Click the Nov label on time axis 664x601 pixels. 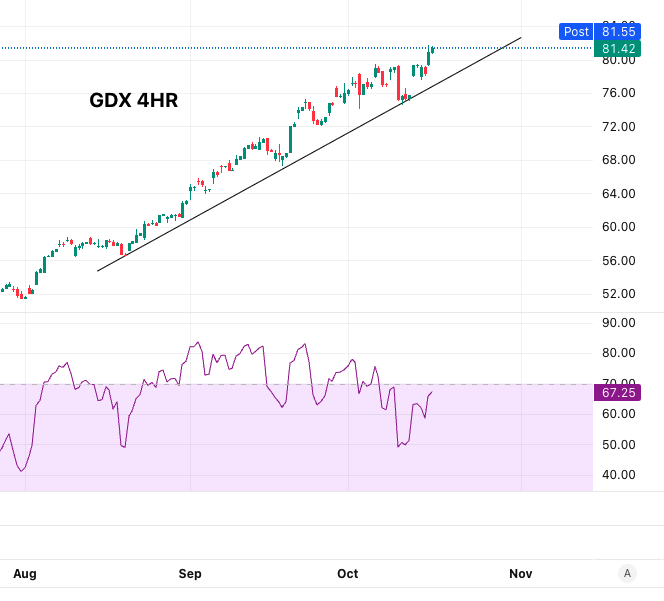pyautogui.click(x=520, y=573)
